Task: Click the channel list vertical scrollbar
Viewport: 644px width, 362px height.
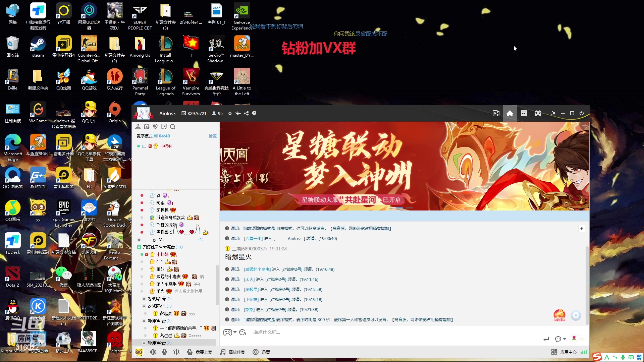Action: [x=217, y=285]
